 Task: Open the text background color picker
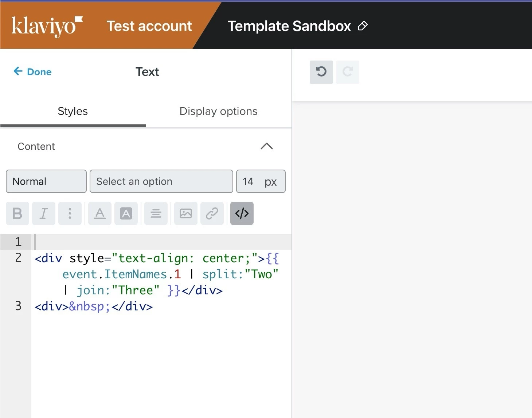coord(126,213)
